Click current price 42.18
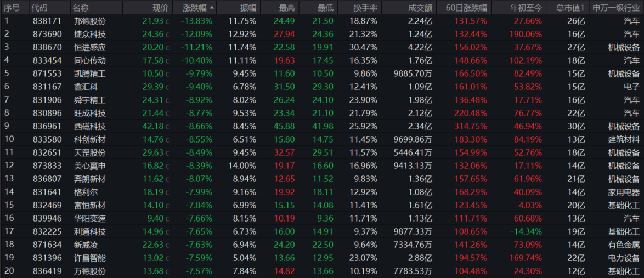This screenshot has width=644, height=278. pyautogui.click(x=153, y=126)
